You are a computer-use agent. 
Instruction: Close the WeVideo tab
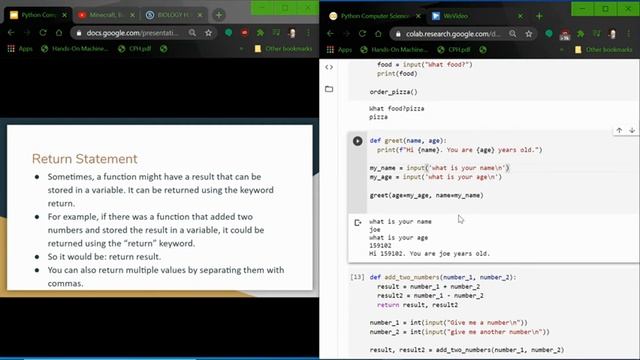point(520,16)
